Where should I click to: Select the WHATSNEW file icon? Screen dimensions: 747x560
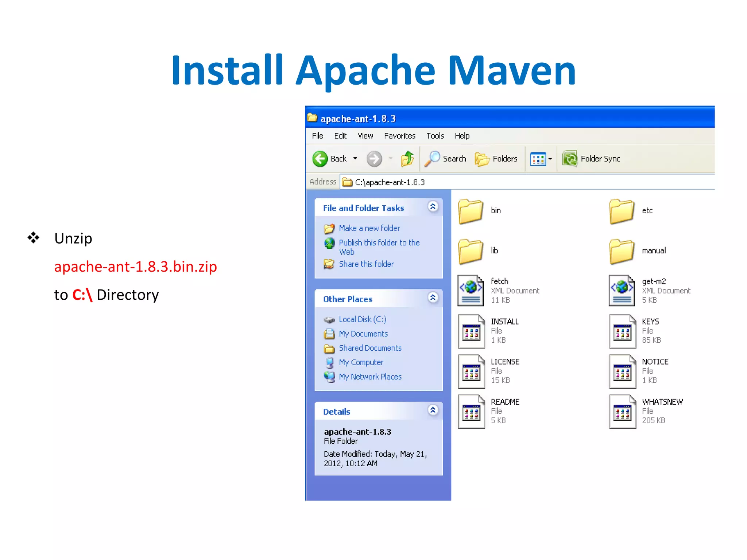click(x=623, y=411)
